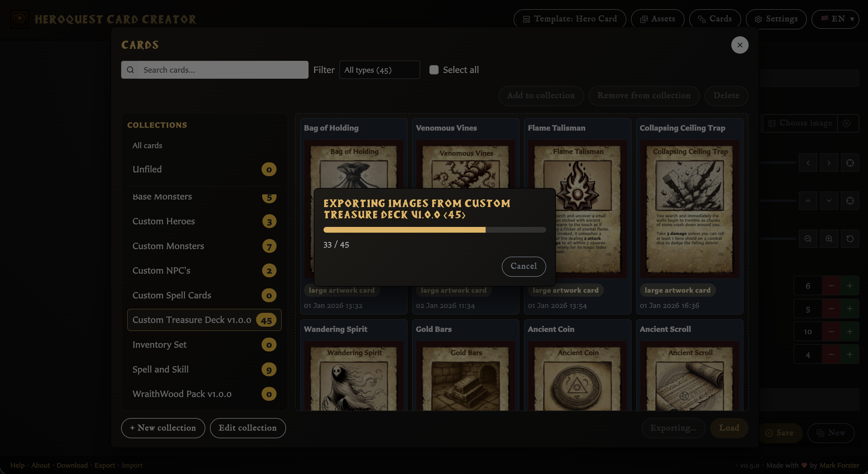
Task: Open the Collapsing Ceiling Trap card thumbnail
Action: click(689, 209)
